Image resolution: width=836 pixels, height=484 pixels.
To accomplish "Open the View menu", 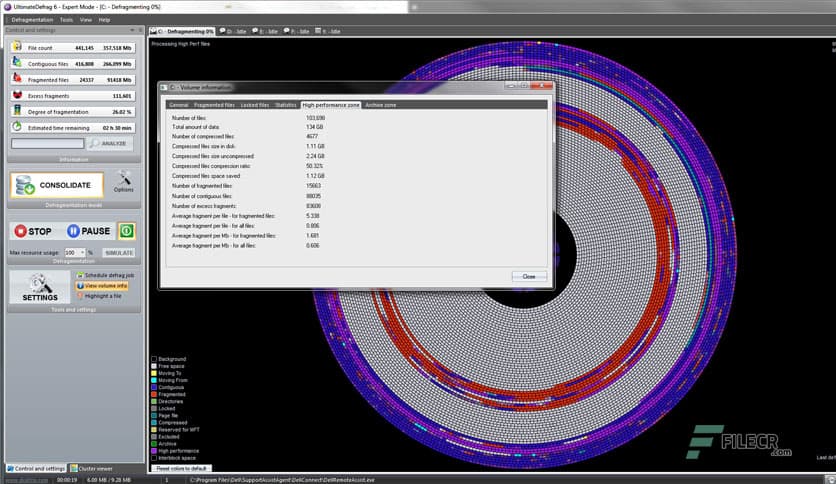I will point(85,20).
